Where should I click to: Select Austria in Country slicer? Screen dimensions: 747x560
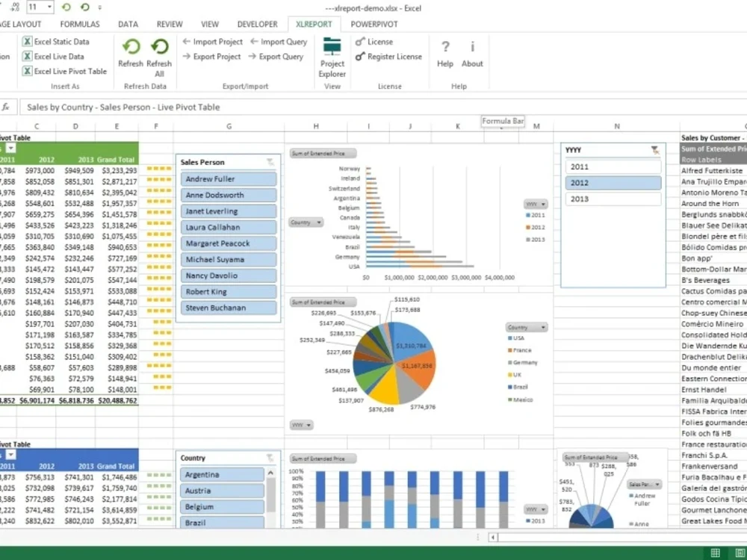[x=222, y=491]
